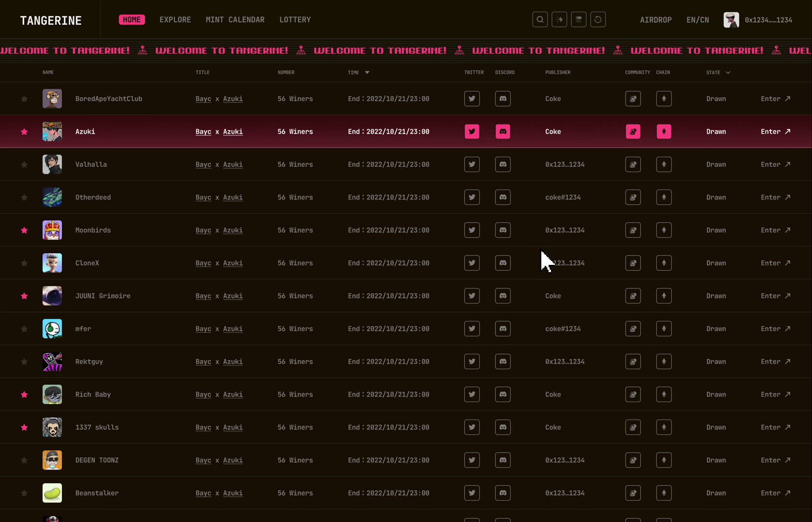The width and height of the screenshot is (812, 522).
Task: Click the Chain icon for CloneX
Action: tap(664, 263)
